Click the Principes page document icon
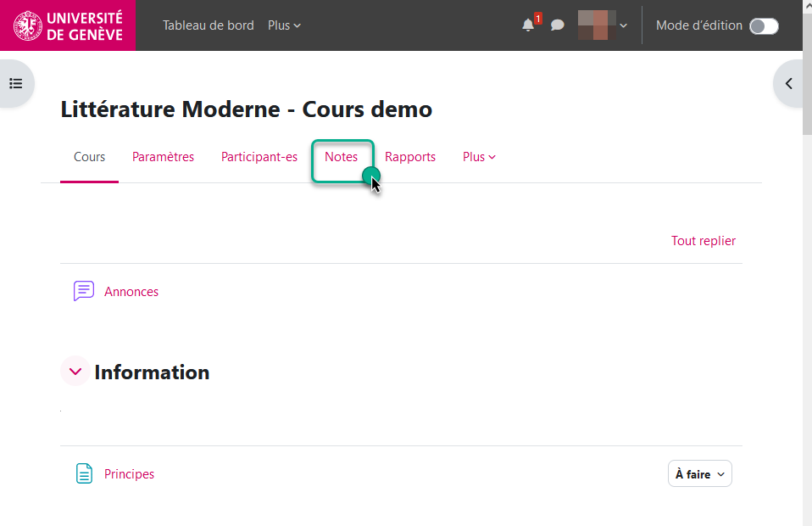Viewport: 812px width, 526px height. coord(84,474)
